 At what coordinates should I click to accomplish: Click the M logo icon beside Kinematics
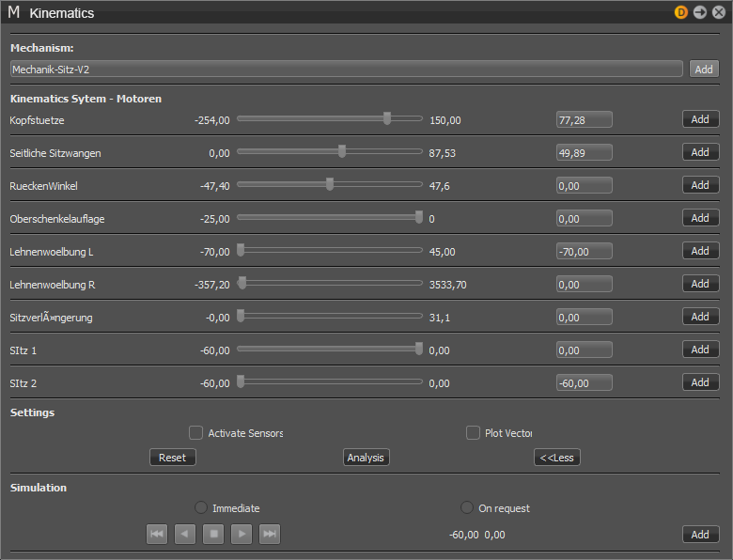[x=14, y=13]
